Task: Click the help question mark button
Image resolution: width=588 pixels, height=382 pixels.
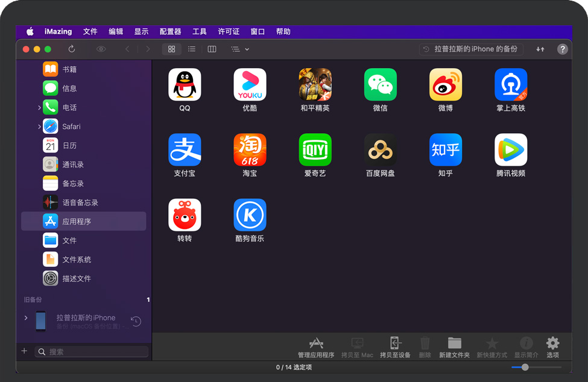Action: click(x=562, y=49)
